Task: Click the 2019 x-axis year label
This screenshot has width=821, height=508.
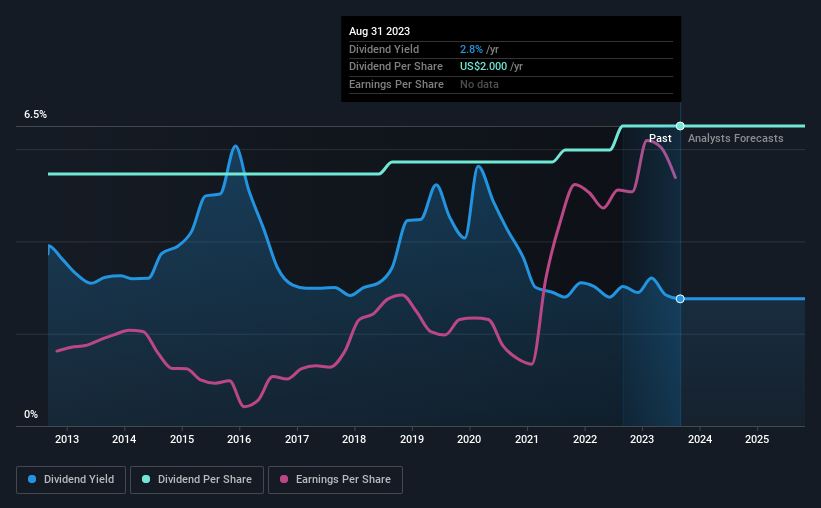Action: [412, 439]
